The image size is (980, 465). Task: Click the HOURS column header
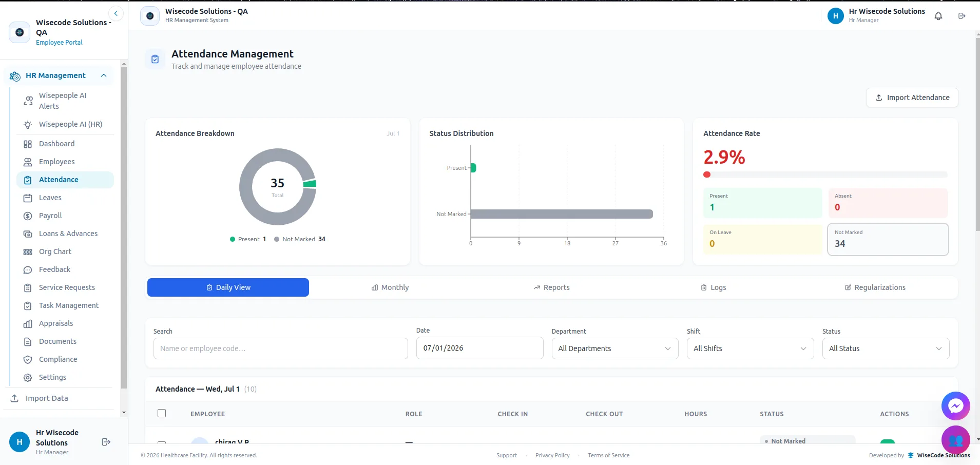(x=696, y=414)
